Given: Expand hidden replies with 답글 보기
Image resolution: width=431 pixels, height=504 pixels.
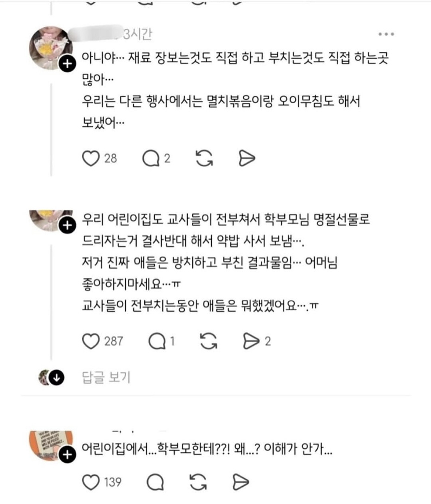Looking at the screenshot, I should pos(106,377).
